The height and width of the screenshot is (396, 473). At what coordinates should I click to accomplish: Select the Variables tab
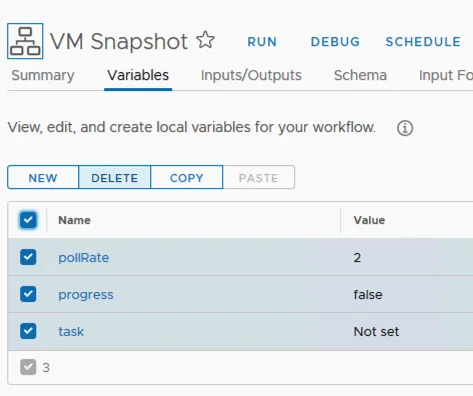(x=138, y=75)
